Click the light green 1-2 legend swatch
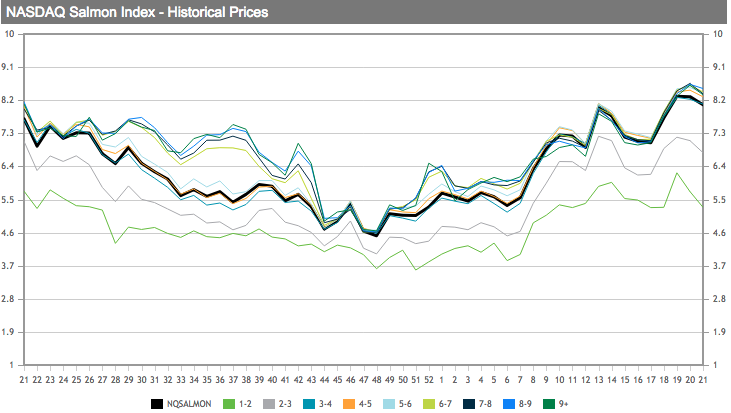This screenshot has height=413, width=731. pos(228,404)
